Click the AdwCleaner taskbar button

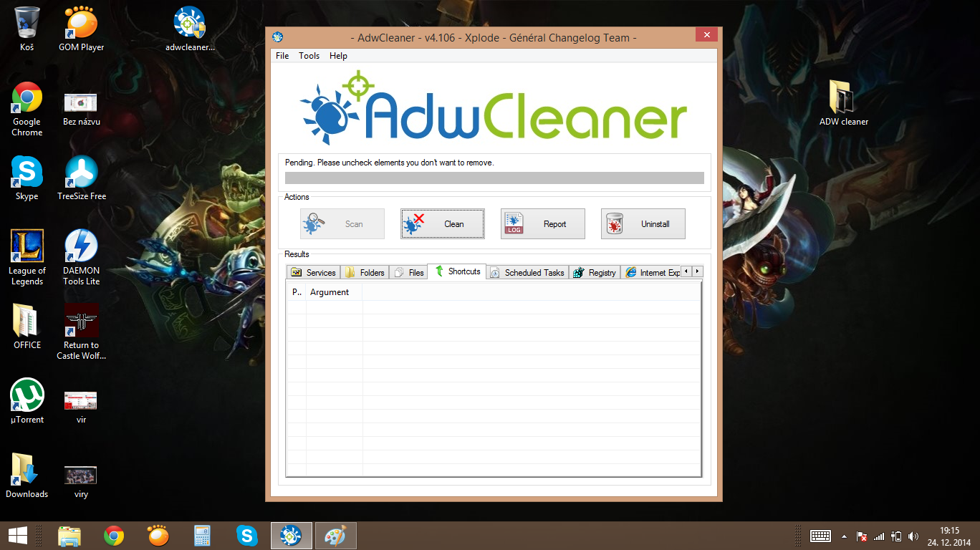291,536
